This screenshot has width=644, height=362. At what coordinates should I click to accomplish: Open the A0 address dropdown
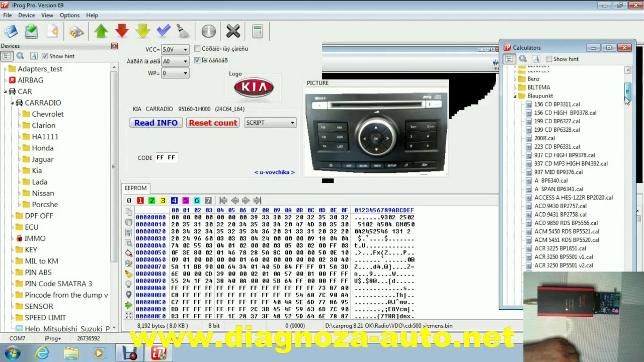click(175, 61)
